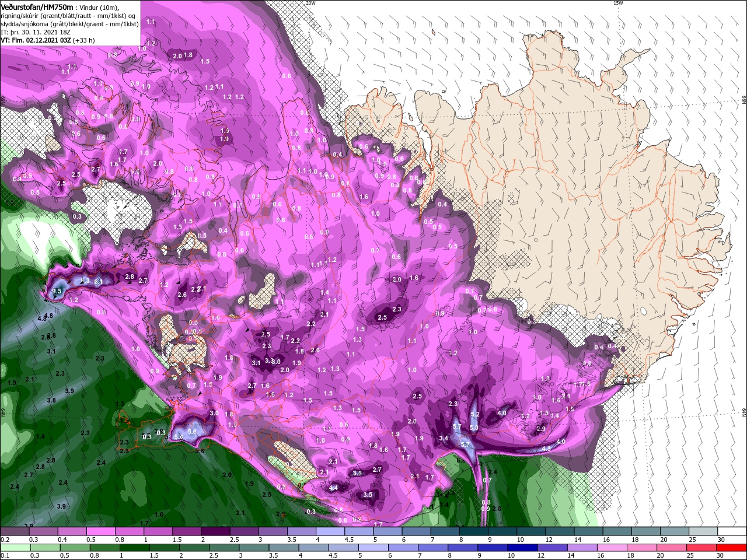Viewport: 747px width, 560px height.
Task: Click the '(+33 h)' forecast offset text
Action: click(83, 40)
